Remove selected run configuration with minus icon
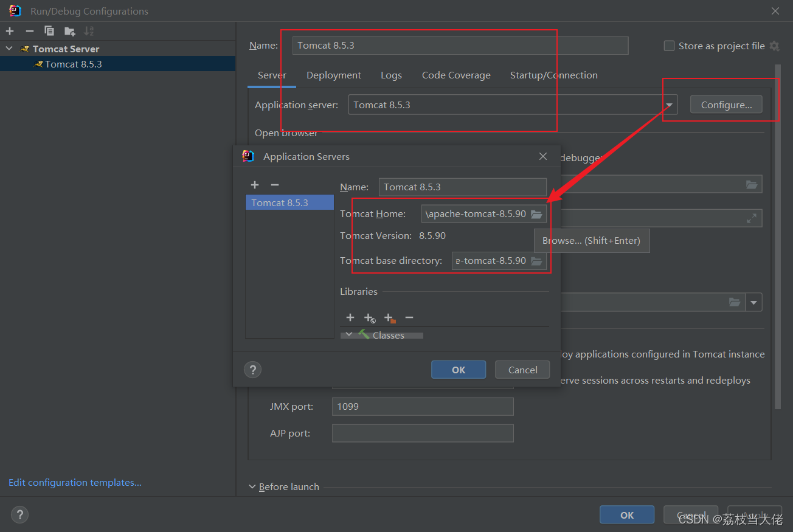 pyautogui.click(x=29, y=31)
